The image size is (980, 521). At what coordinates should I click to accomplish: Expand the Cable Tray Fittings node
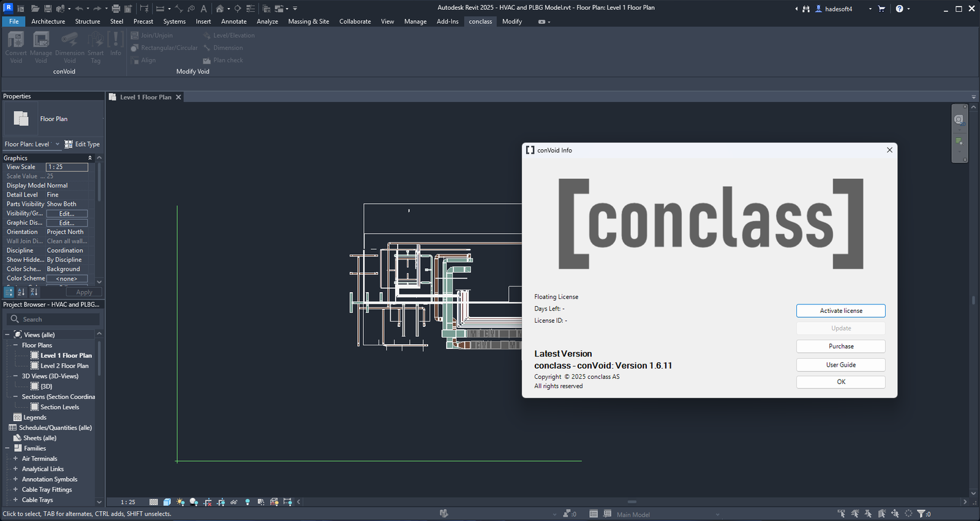[15, 490]
